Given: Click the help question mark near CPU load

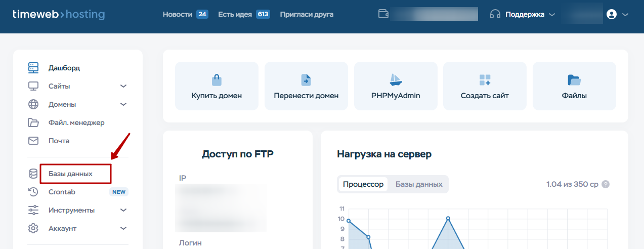Looking at the screenshot, I should click(x=606, y=184).
